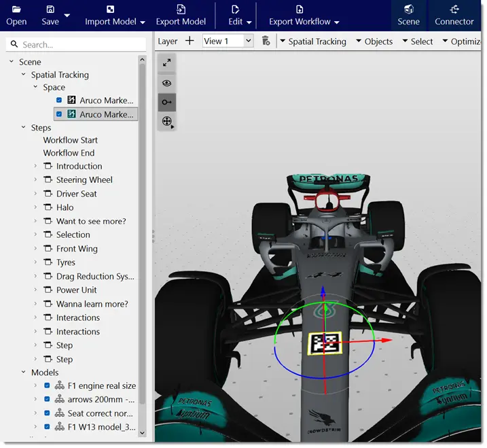Click the arrows 200mm model icon
The image size is (487, 448).
point(60,399)
